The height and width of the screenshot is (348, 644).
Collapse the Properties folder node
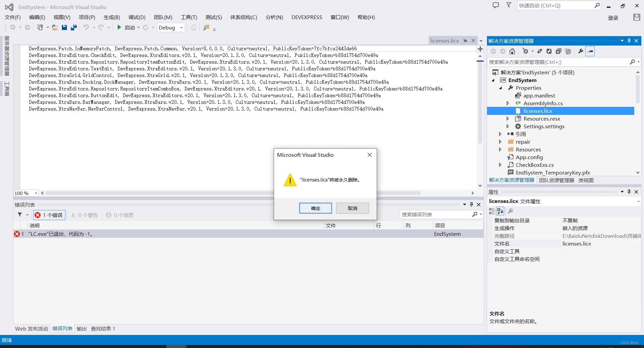[500, 88]
